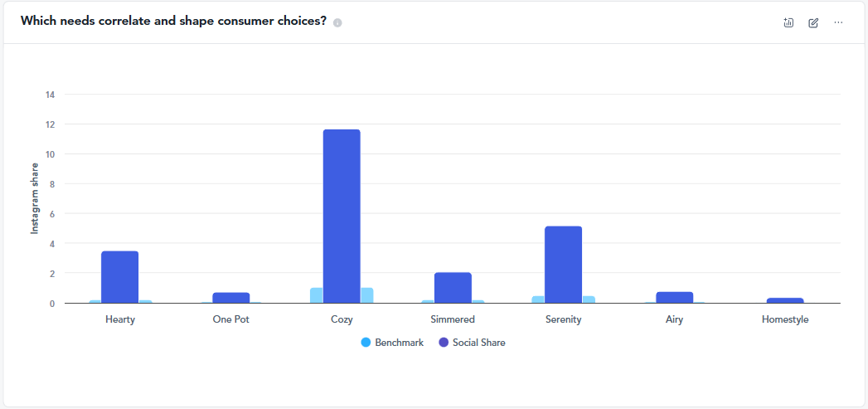
Task: Click the AI chart insights icon
Action: (788, 22)
